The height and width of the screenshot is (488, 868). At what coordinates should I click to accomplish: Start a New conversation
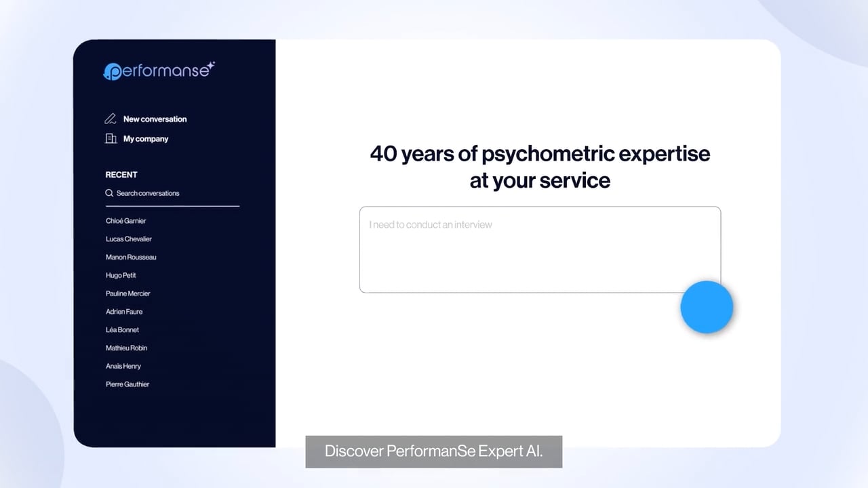pos(155,119)
